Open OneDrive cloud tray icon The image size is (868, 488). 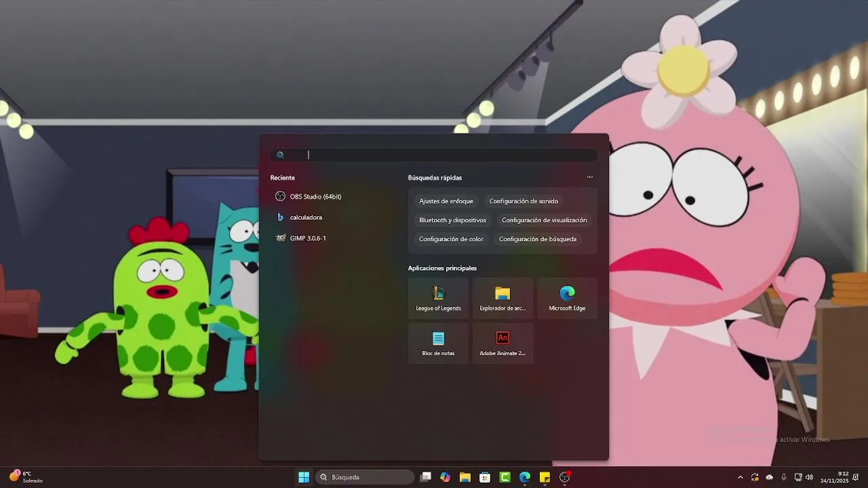coord(769,477)
